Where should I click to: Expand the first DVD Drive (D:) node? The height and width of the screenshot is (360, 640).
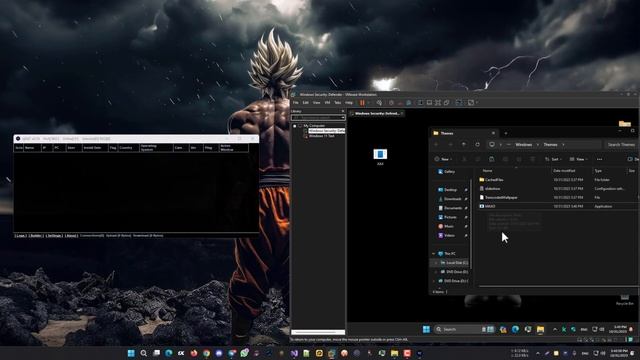pos(436,272)
